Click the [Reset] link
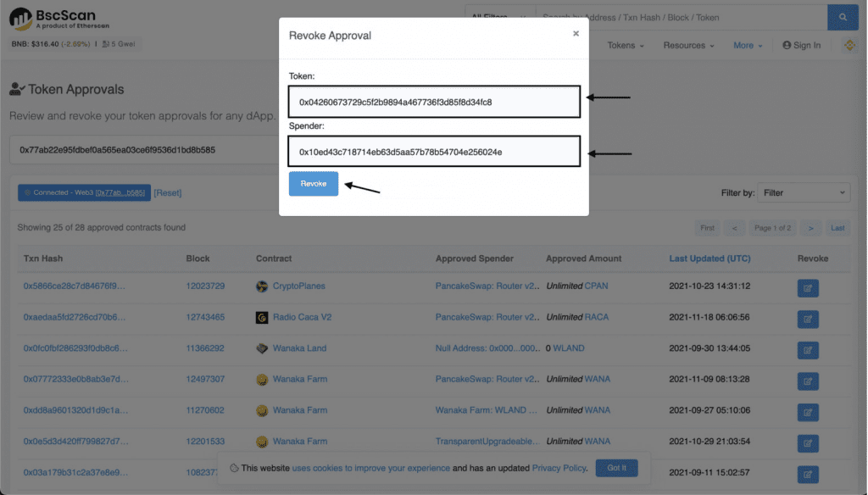 [168, 192]
